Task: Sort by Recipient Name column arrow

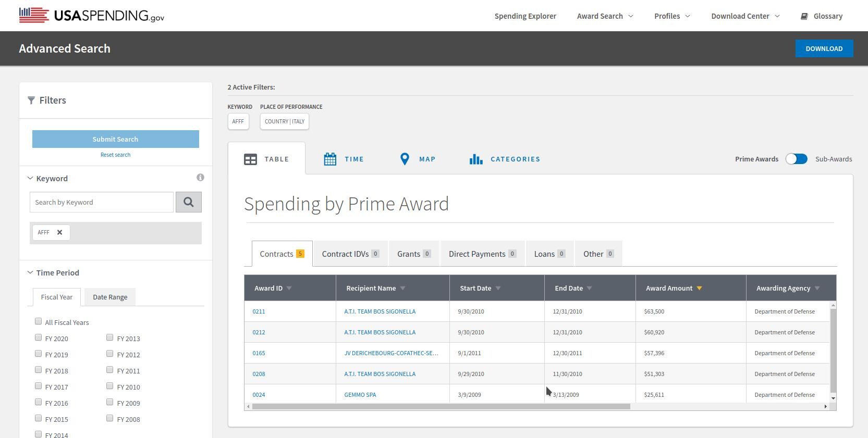Action: (402, 288)
